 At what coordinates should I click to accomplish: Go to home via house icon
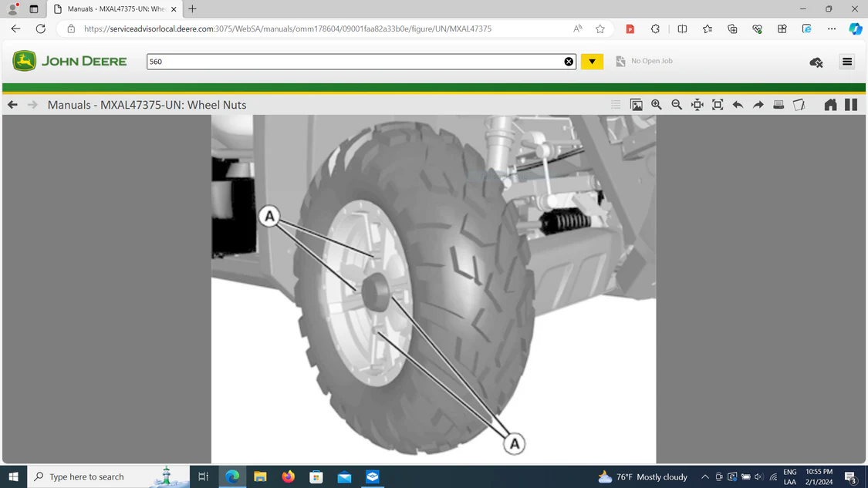[830, 105]
